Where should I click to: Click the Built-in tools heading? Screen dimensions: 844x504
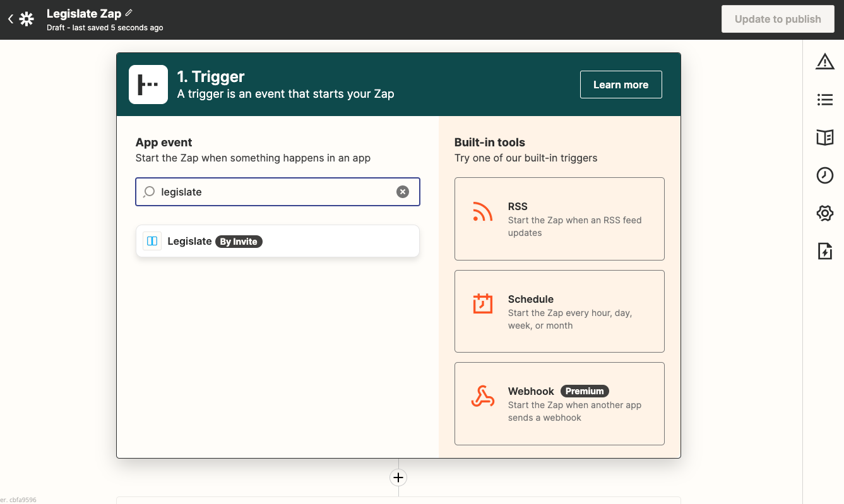(490, 142)
